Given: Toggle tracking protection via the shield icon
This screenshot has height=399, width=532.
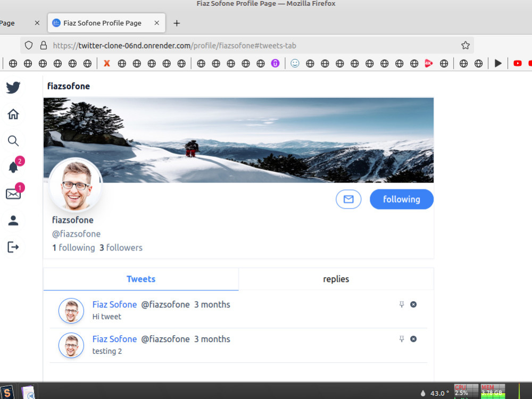Looking at the screenshot, I should point(28,45).
